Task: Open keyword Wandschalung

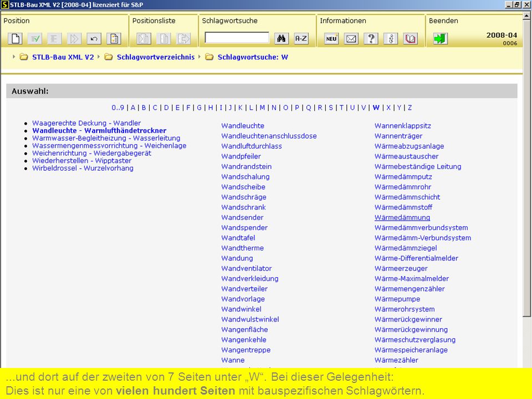Action: pyautogui.click(x=245, y=177)
